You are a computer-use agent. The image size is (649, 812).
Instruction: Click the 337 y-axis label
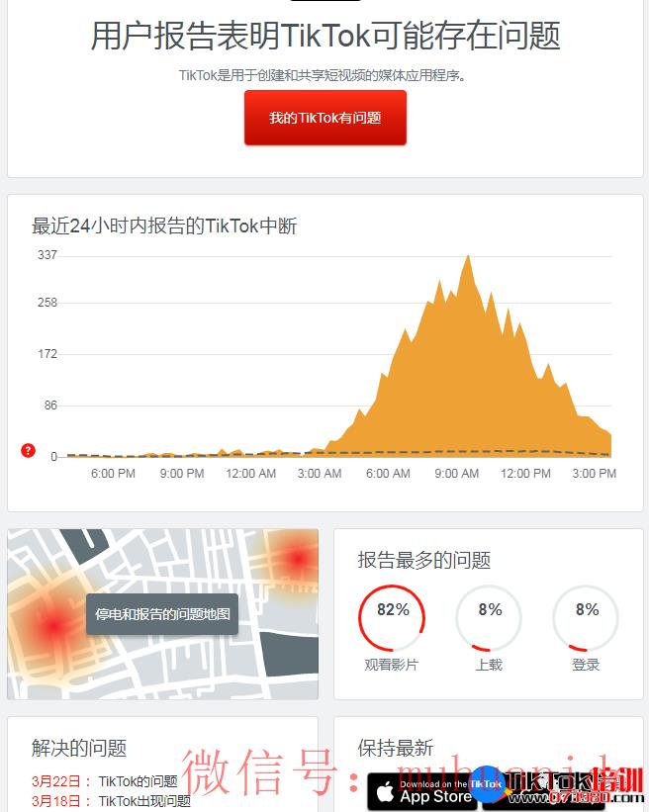(x=47, y=255)
